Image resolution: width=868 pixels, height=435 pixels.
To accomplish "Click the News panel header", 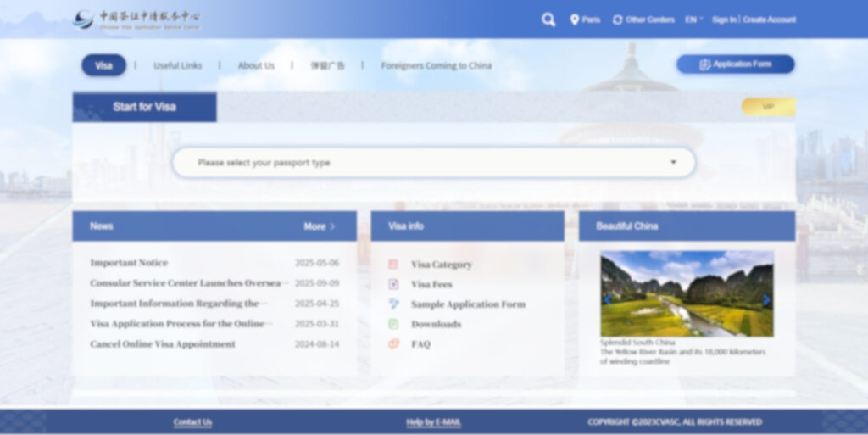I will pos(214,226).
